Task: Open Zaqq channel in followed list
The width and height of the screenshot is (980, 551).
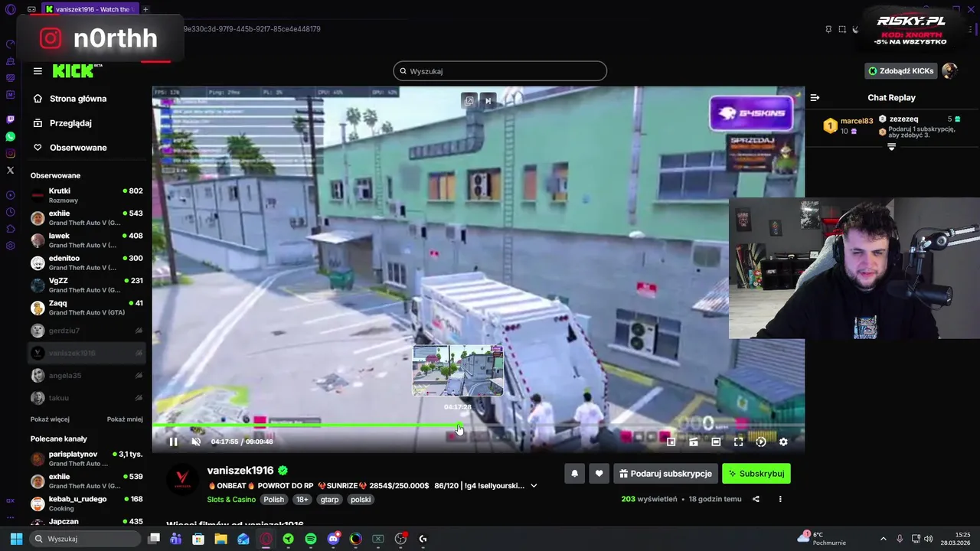Action: [87, 308]
